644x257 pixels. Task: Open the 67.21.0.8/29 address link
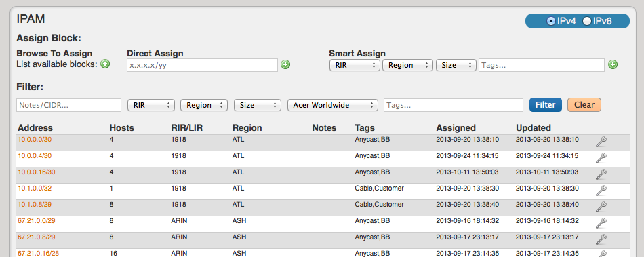37,237
